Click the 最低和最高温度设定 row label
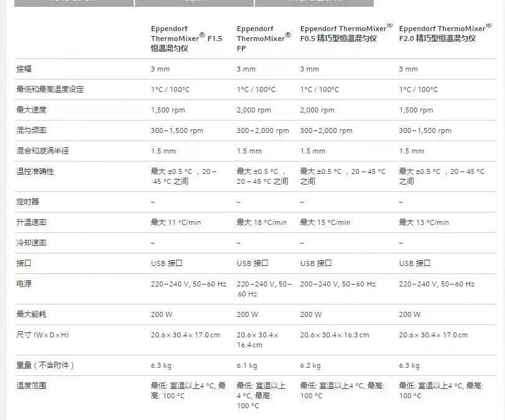This screenshot has height=420, width=505. coord(50,89)
